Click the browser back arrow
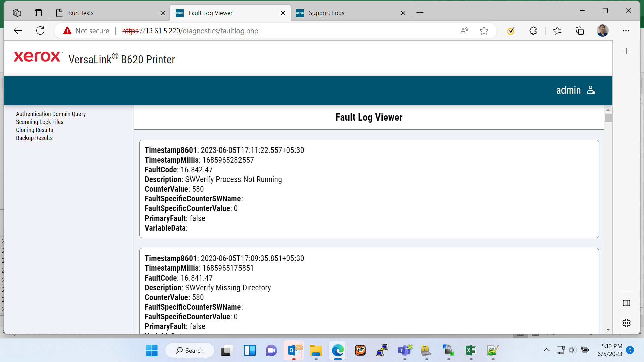The height and width of the screenshot is (362, 644). [x=18, y=31]
